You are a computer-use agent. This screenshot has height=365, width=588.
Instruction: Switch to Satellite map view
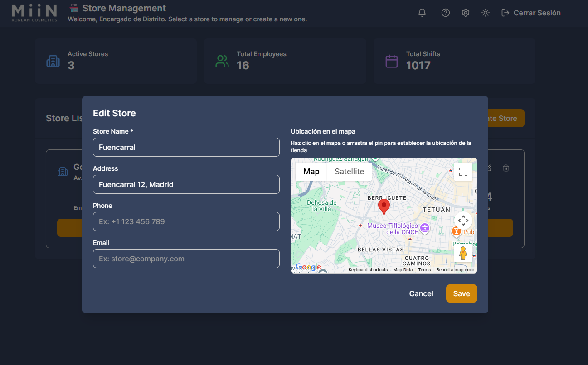pos(349,171)
